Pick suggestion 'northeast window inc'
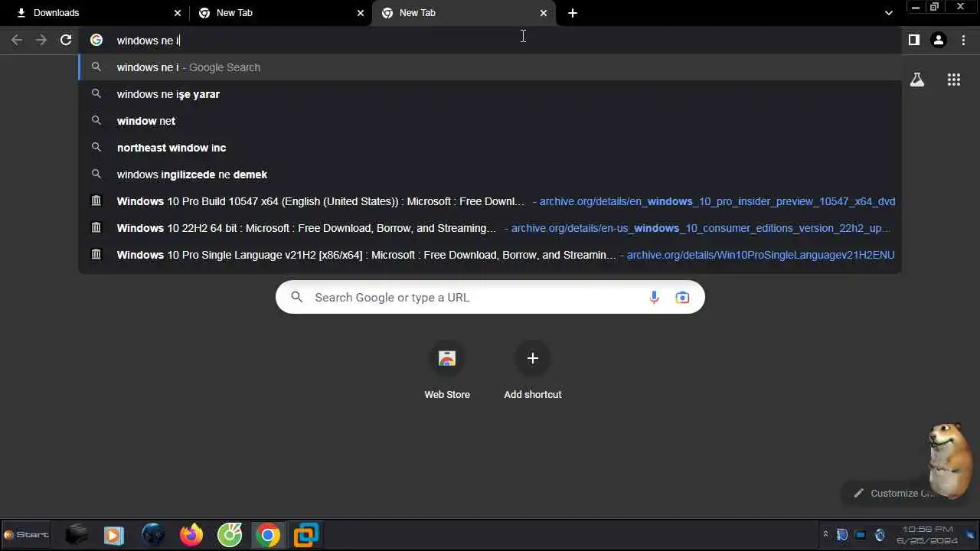The image size is (980, 551). (x=490, y=148)
